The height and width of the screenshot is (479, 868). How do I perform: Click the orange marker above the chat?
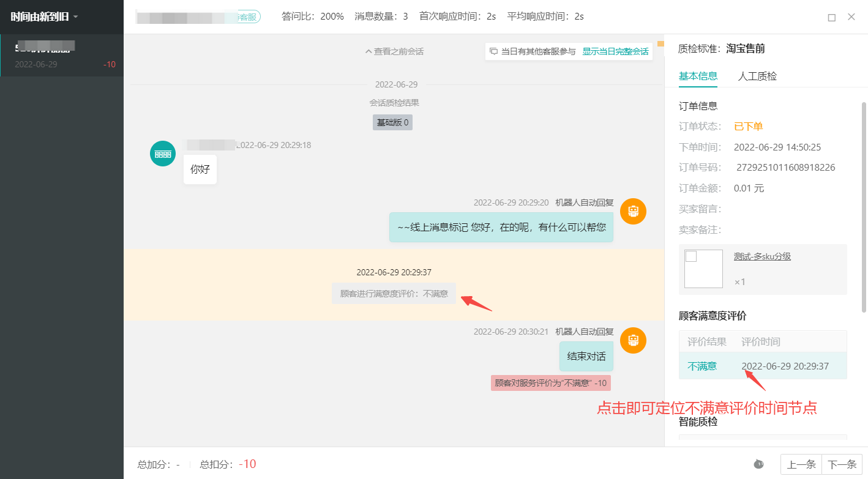click(660, 43)
